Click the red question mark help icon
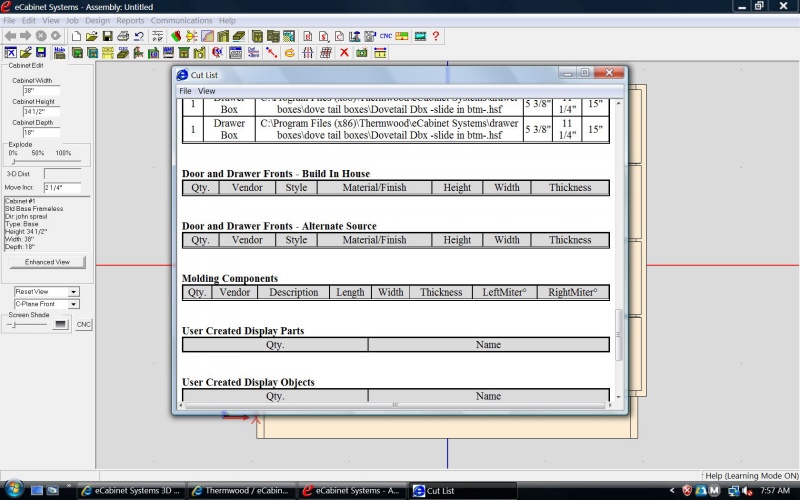 pos(436,36)
